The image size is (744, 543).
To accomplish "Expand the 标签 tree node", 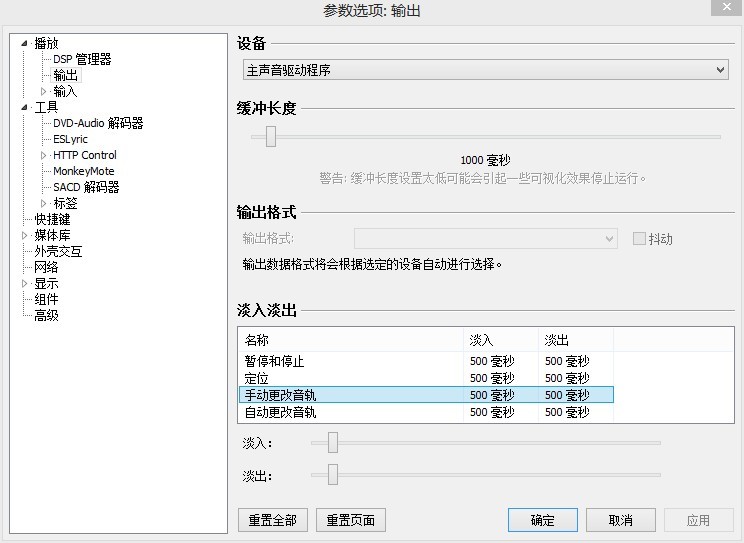I will click(43, 203).
